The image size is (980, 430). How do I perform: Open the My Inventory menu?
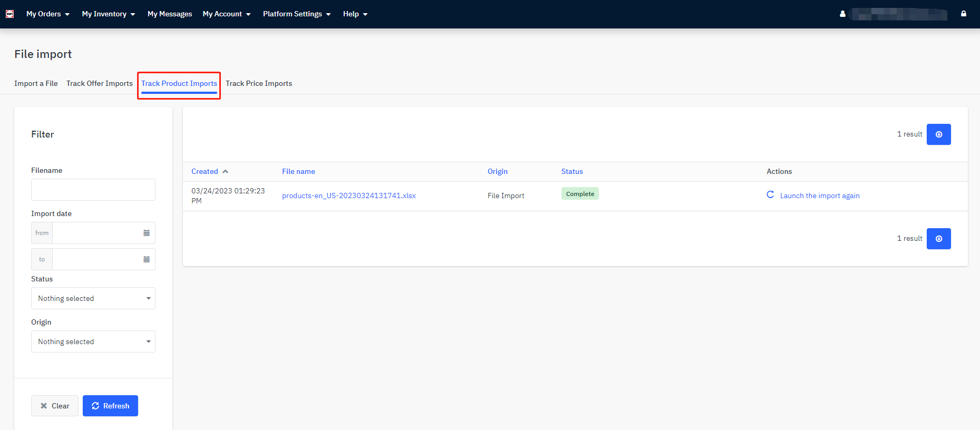(x=108, y=14)
